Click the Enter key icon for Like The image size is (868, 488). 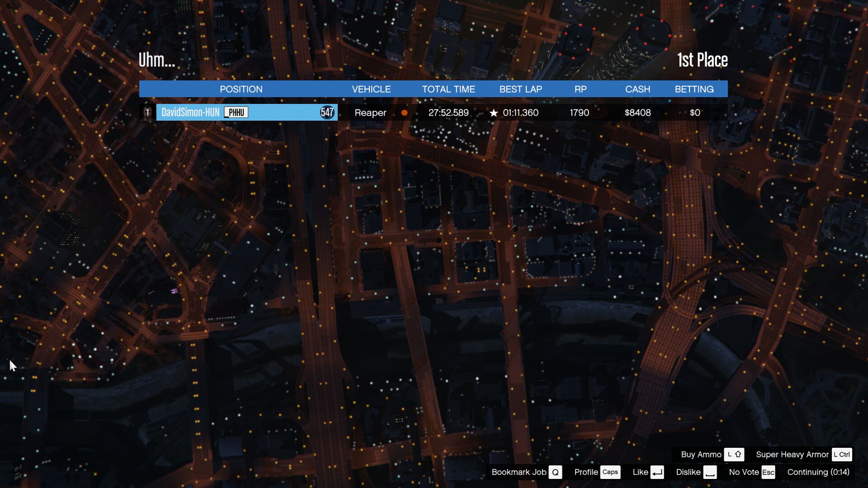click(x=657, y=472)
